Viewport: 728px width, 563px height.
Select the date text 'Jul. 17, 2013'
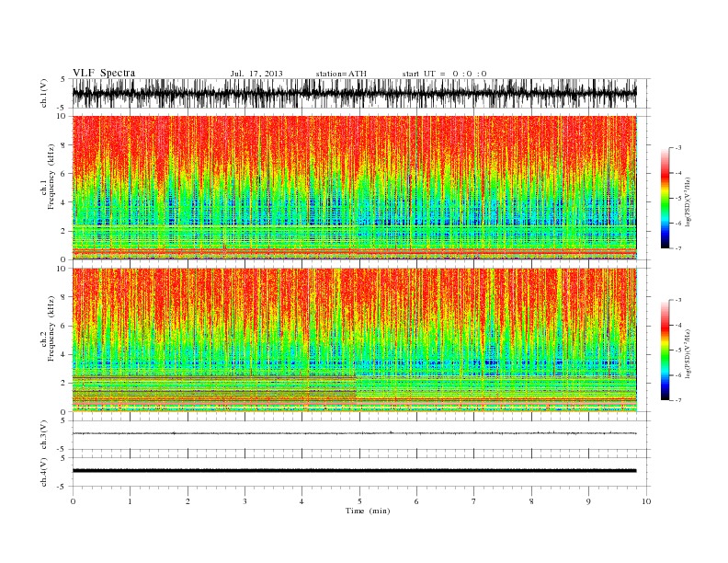pyautogui.click(x=256, y=74)
